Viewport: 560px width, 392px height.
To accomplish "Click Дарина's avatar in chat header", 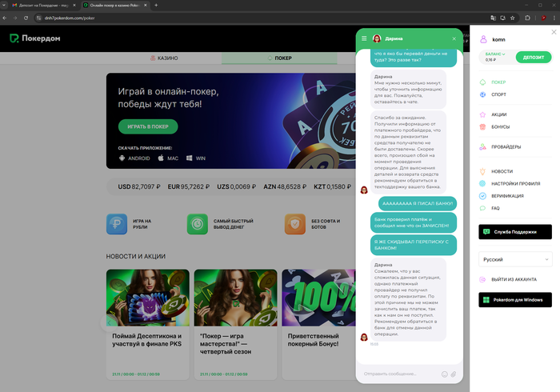I will [x=377, y=38].
